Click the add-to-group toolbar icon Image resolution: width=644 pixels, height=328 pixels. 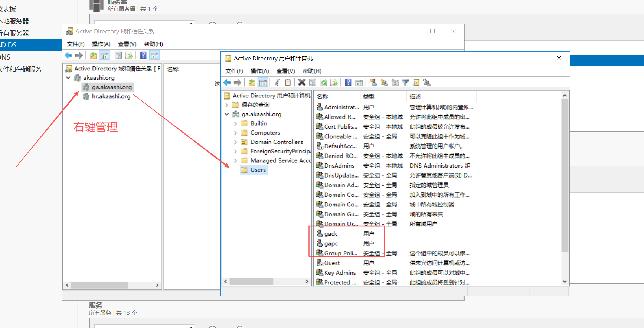tap(427, 83)
